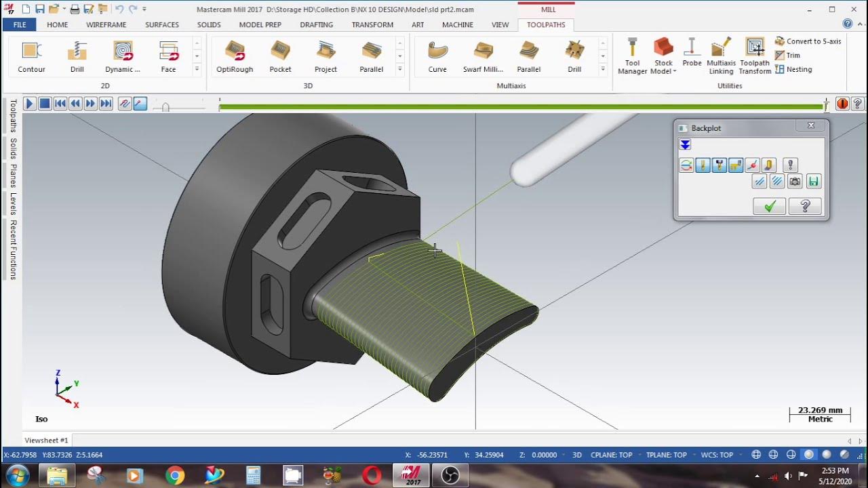Open the Curve multiaxis toolpath

tap(437, 57)
